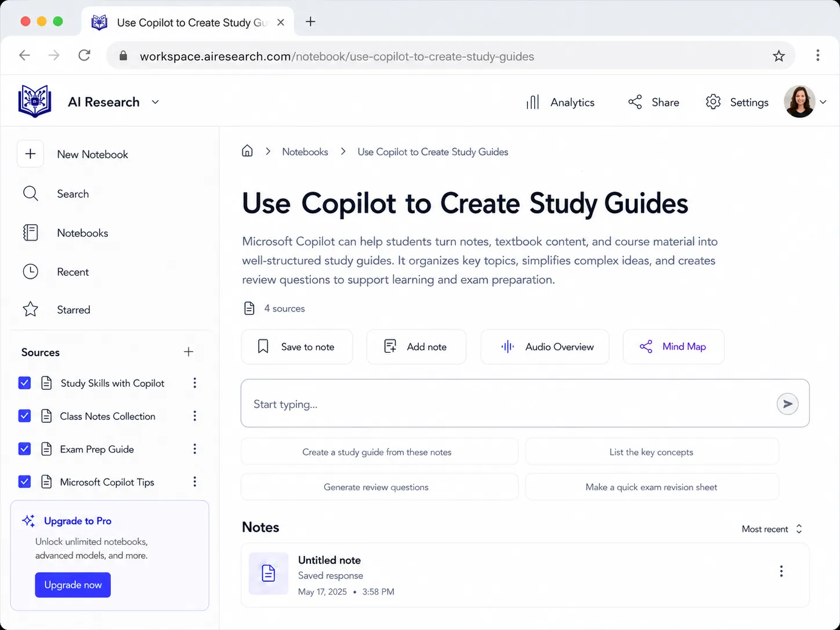Click the Upgrade to Pro heading

[x=78, y=521]
